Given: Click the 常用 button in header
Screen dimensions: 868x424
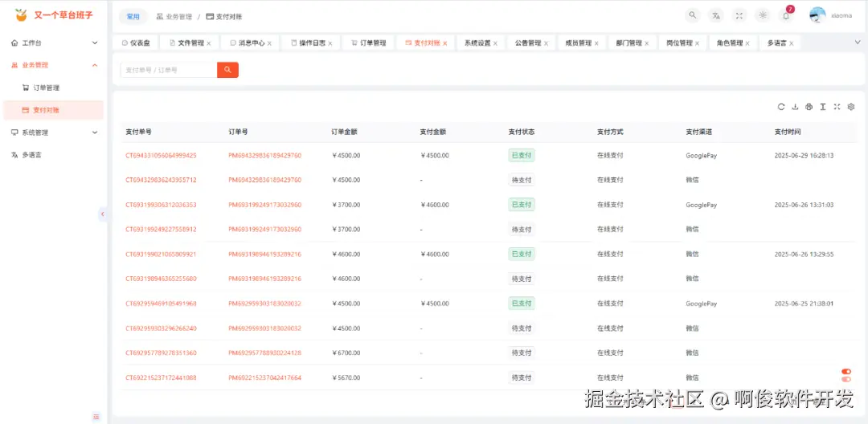Looking at the screenshot, I should (133, 17).
